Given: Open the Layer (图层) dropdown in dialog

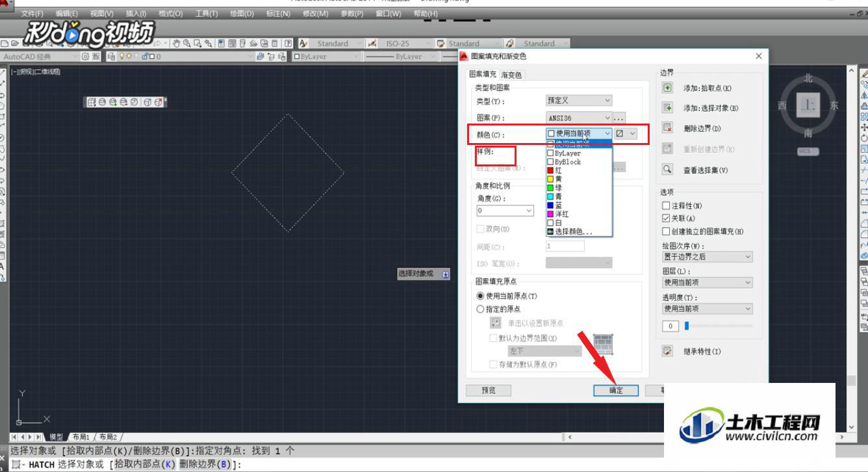Looking at the screenshot, I should 707,283.
